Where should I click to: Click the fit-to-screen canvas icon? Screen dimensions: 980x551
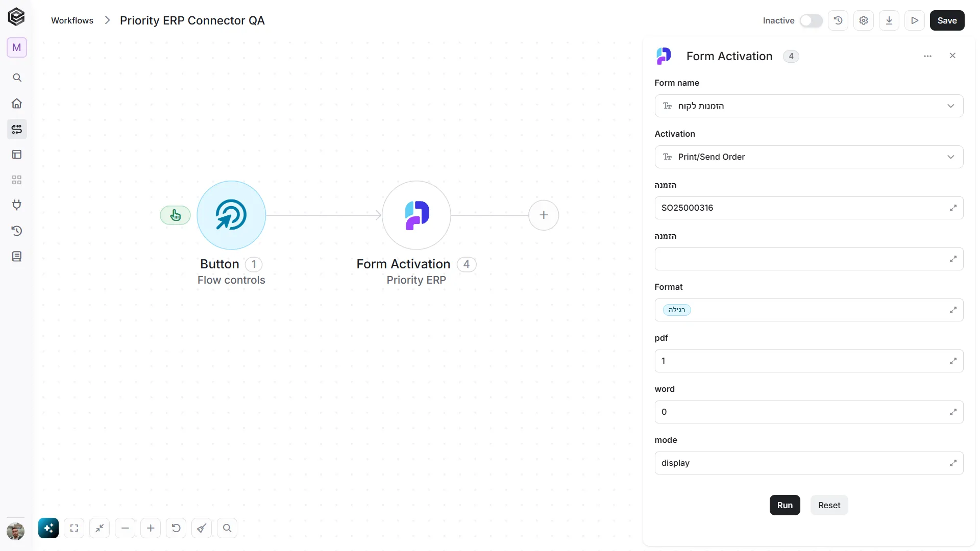tap(74, 528)
